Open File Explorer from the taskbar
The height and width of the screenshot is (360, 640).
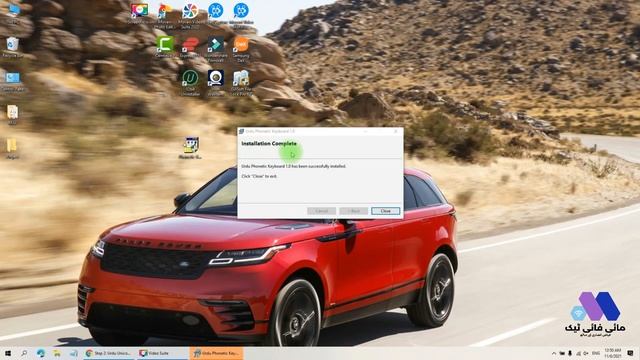(x=57, y=353)
